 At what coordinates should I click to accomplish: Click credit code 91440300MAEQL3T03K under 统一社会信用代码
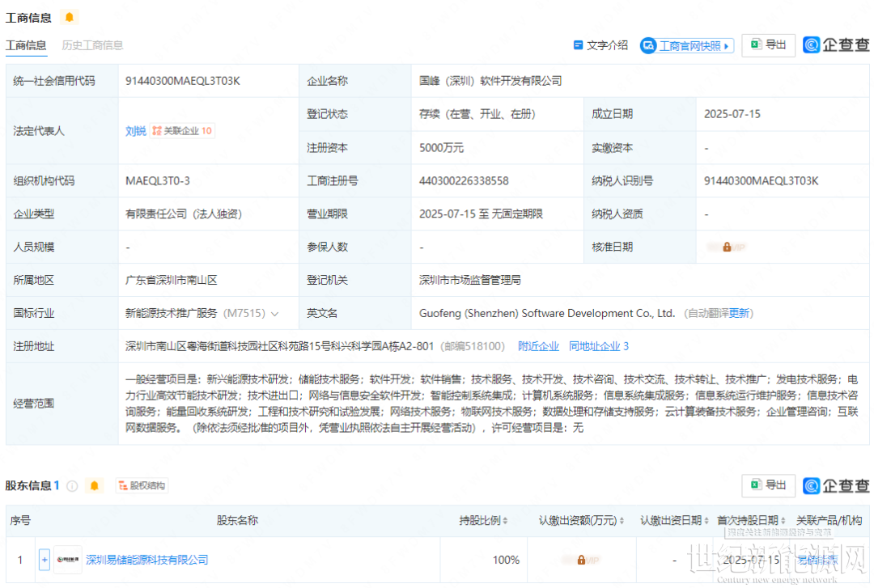pyautogui.click(x=183, y=81)
